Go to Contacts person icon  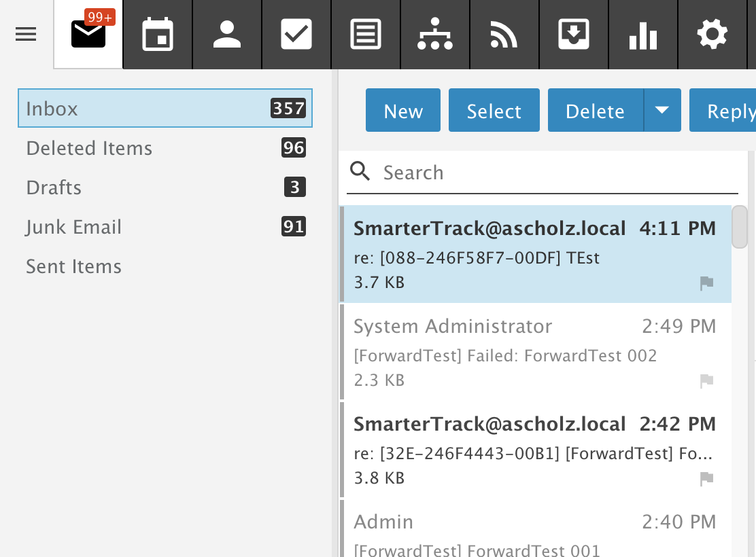pyautogui.click(x=227, y=35)
